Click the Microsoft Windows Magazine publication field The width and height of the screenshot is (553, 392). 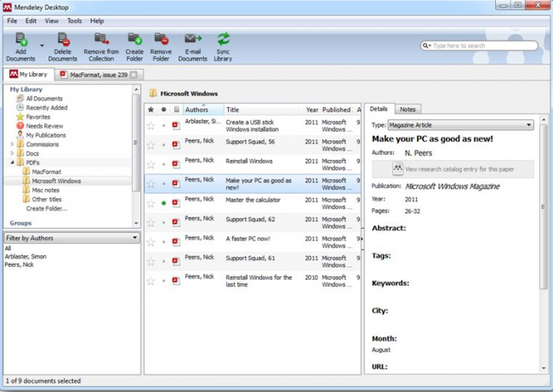[452, 186]
